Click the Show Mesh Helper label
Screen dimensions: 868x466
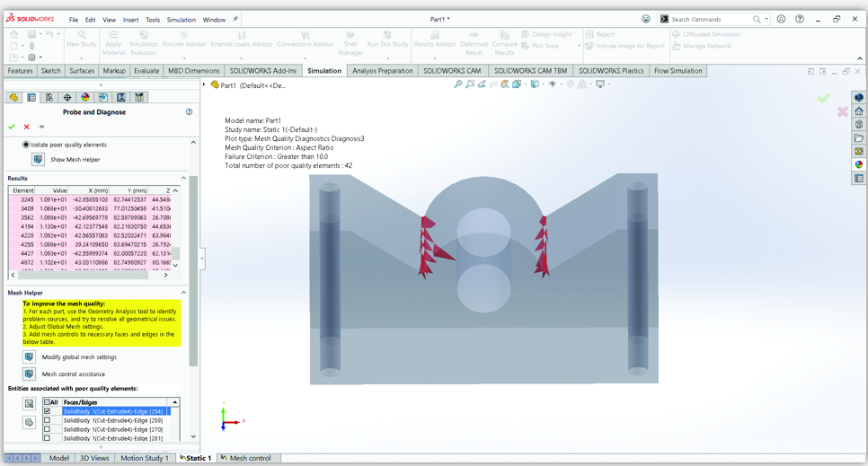point(75,160)
